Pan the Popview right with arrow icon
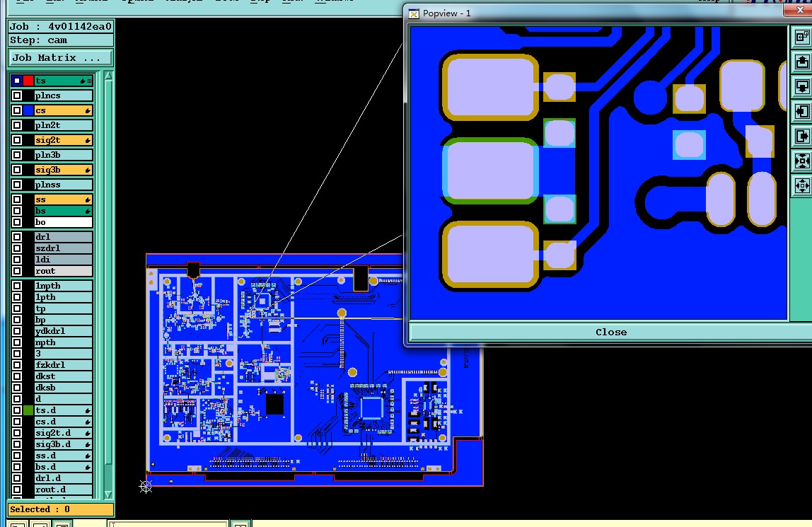The width and height of the screenshot is (812, 527). pos(801,136)
